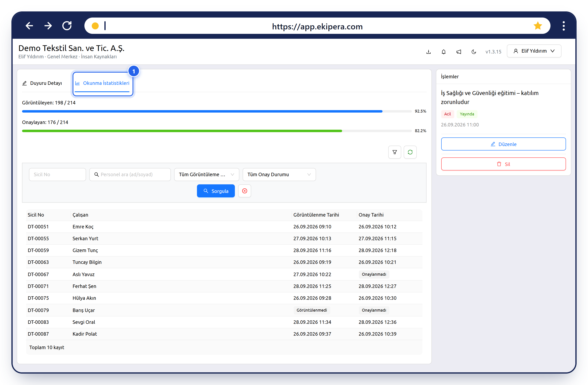The image size is (588, 385).
Task: Select the DT-00055 sicil number cell
Action: tap(38, 239)
